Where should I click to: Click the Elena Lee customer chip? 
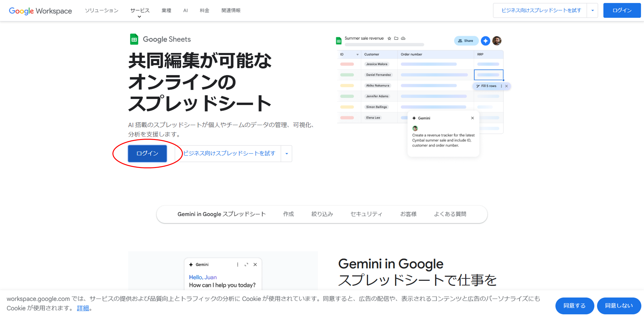coord(373,118)
